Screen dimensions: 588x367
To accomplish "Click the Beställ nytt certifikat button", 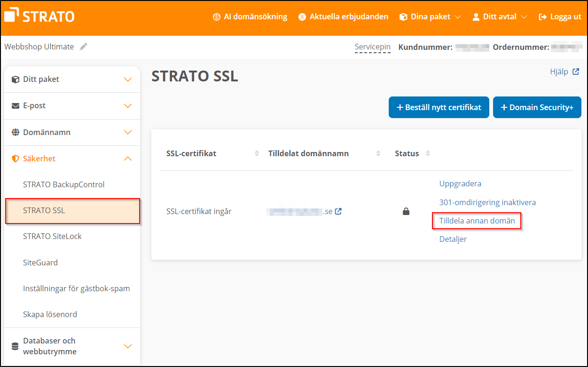I will [x=439, y=107].
